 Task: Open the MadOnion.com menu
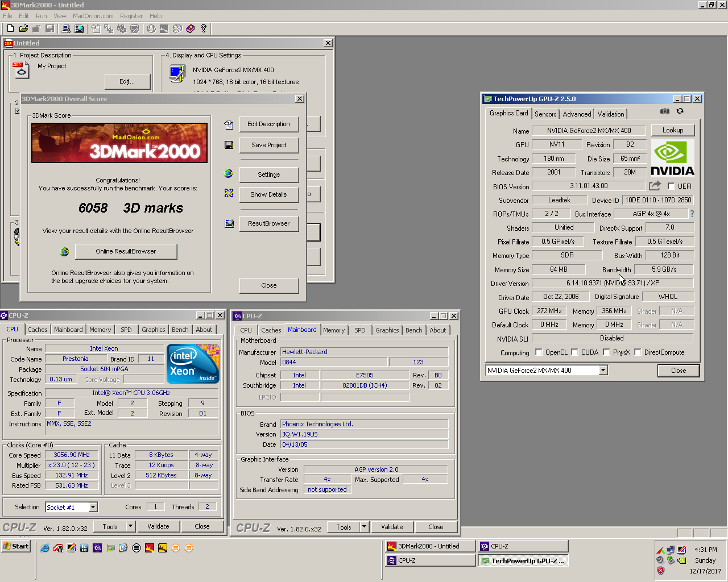93,16
